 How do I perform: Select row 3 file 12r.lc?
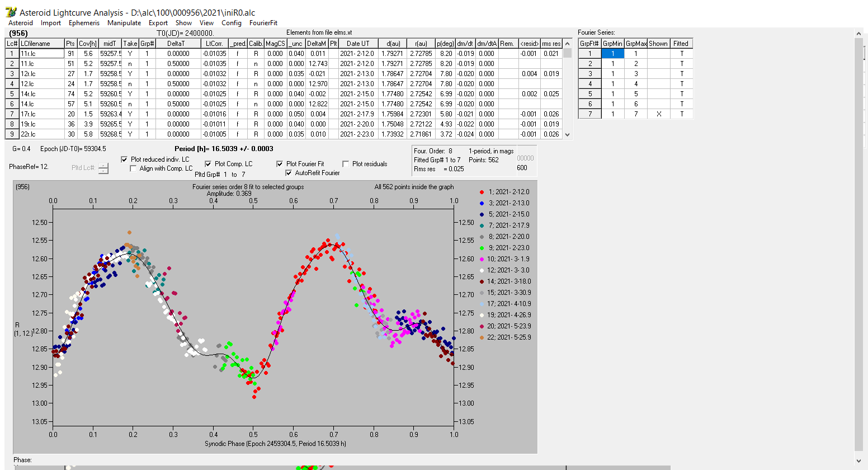41,74
